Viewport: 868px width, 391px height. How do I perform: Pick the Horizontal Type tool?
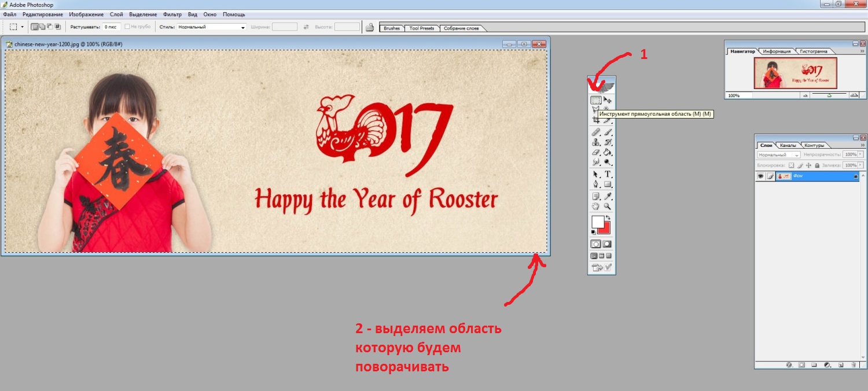(608, 174)
